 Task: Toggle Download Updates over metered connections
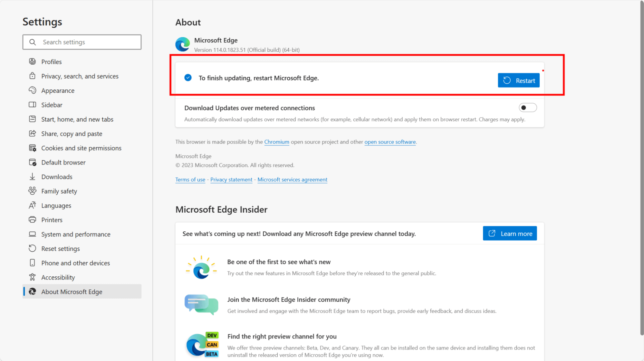click(527, 107)
